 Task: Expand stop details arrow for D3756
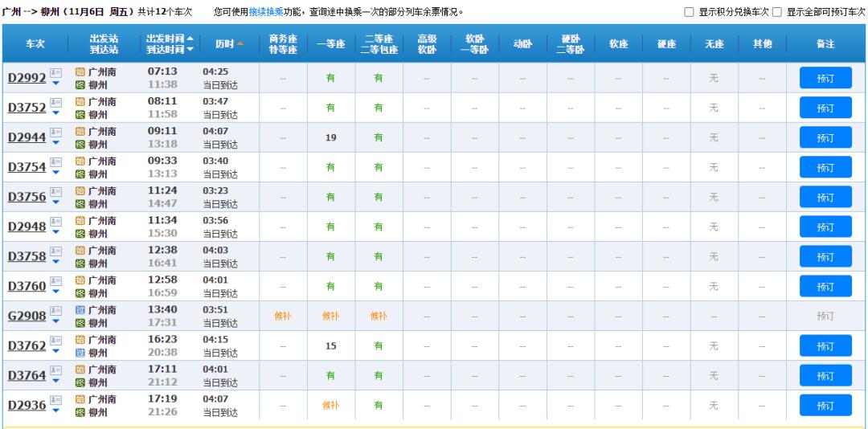[55, 202]
